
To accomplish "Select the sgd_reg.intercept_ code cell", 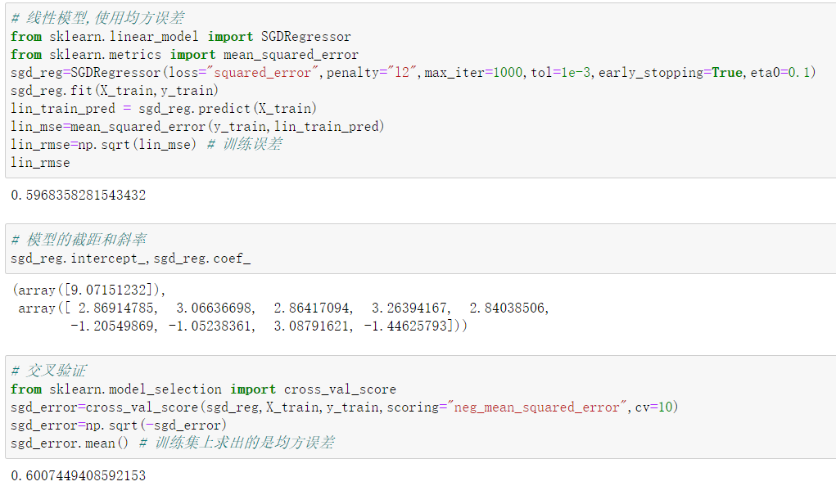I will click(421, 249).
